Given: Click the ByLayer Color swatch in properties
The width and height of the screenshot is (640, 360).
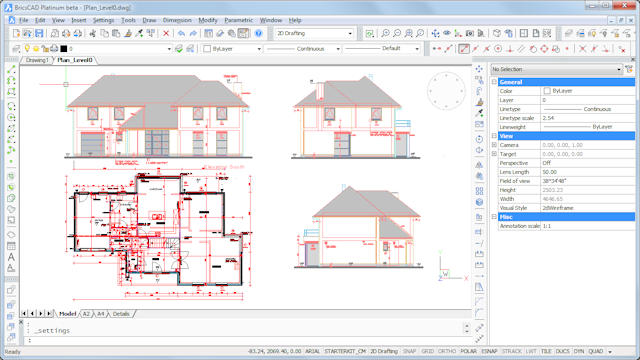Looking at the screenshot, I should pyautogui.click(x=547, y=91).
